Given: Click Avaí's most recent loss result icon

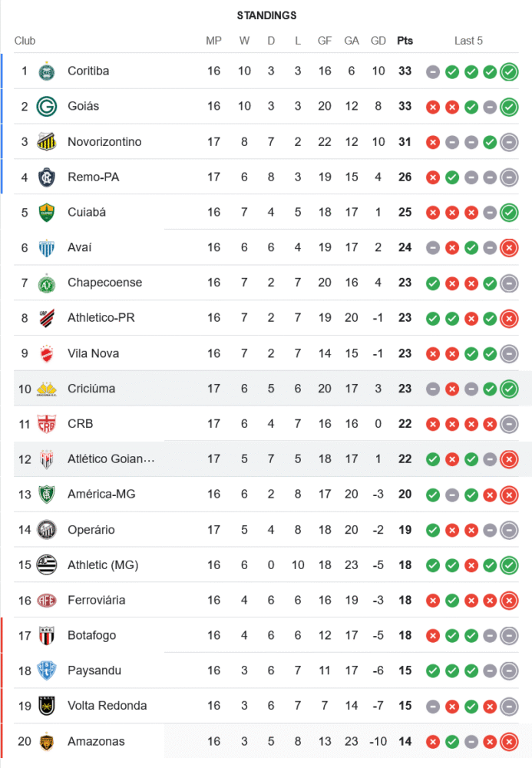Looking at the screenshot, I should 508,248.
